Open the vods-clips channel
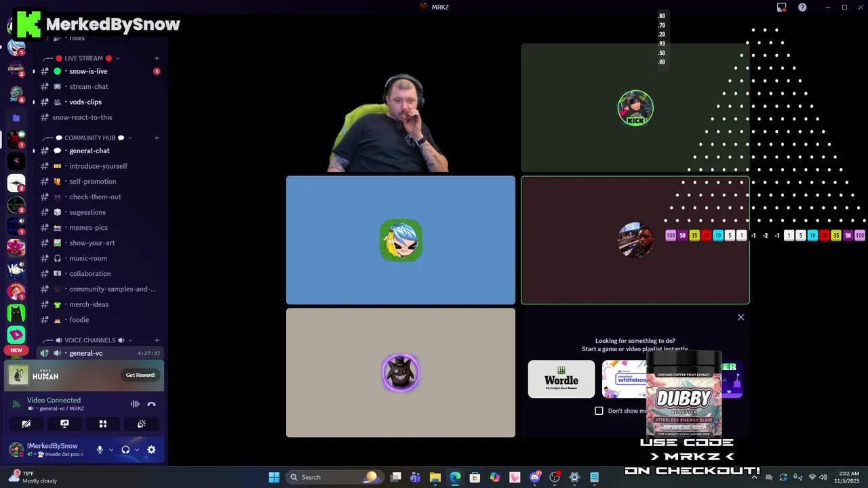The height and width of the screenshot is (488, 868). coord(100,102)
